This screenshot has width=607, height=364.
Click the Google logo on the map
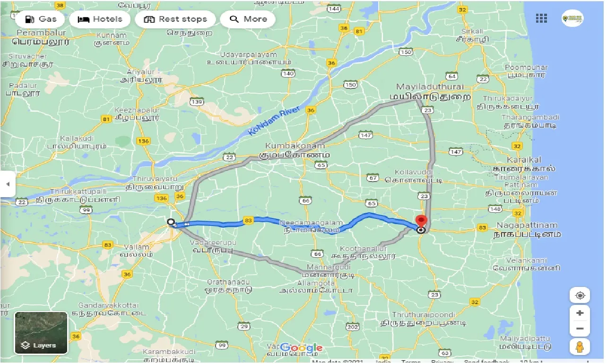coord(301,348)
